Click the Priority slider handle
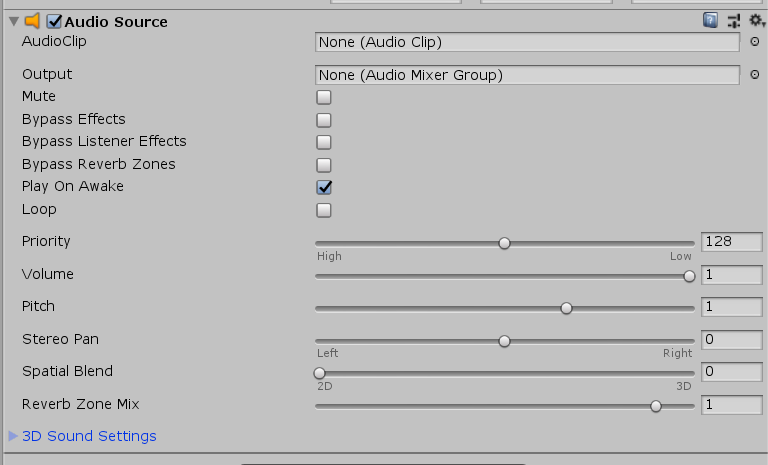 pyautogui.click(x=505, y=243)
